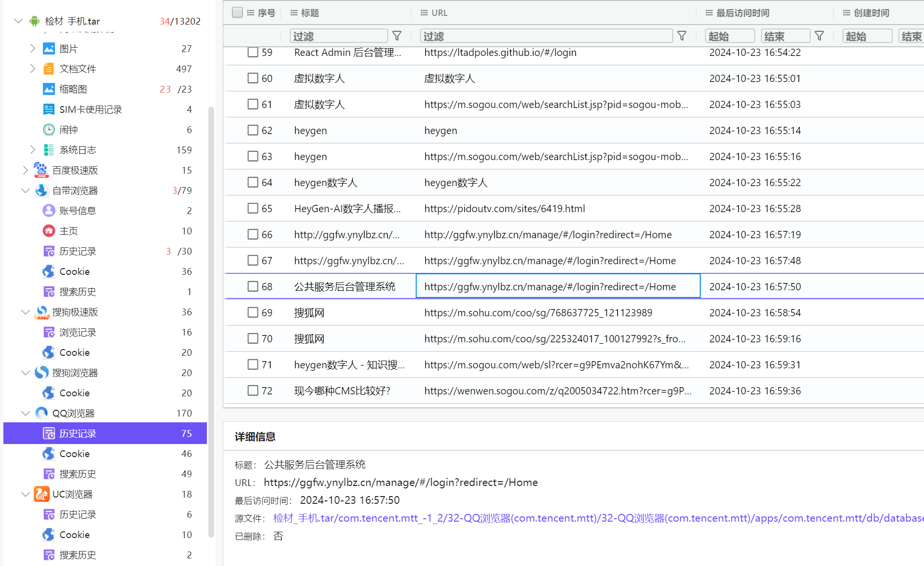Expand the 百度极速版 tree node
924x566 pixels.
click(x=26, y=170)
